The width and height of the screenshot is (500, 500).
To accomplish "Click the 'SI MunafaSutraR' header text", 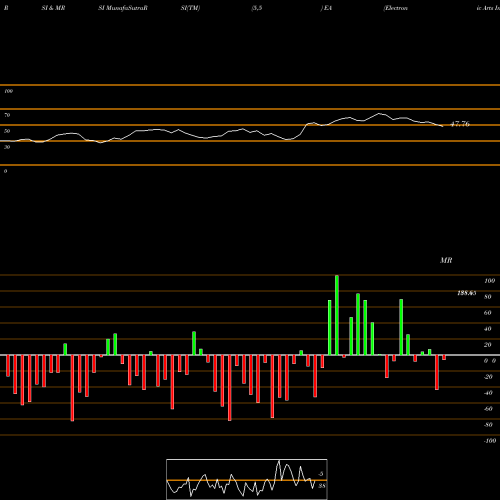I will [x=123, y=8].
